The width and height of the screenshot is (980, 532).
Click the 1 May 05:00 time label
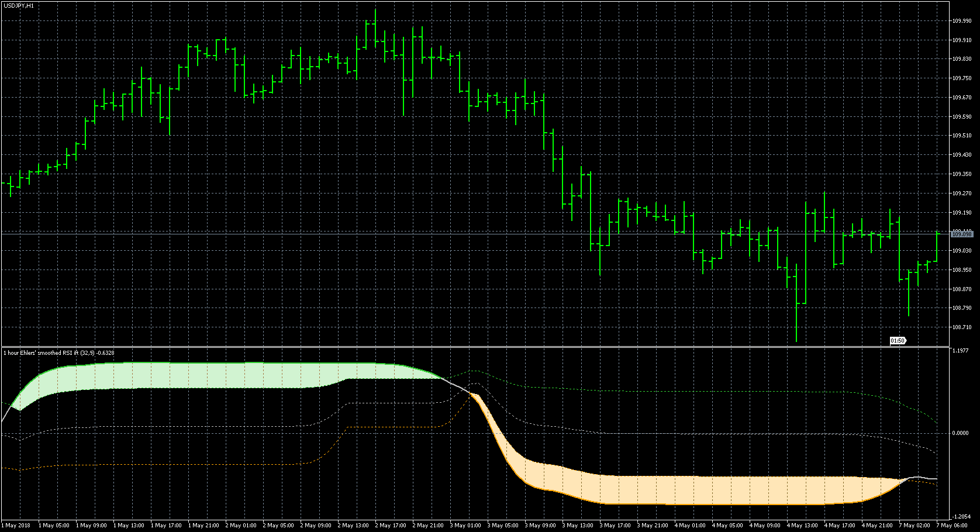tap(54, 526)
